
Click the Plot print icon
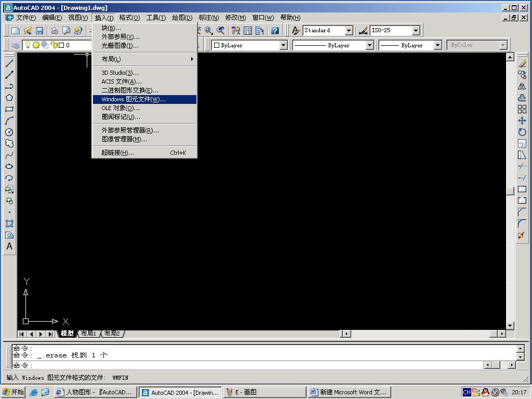[x=54, y=31]
